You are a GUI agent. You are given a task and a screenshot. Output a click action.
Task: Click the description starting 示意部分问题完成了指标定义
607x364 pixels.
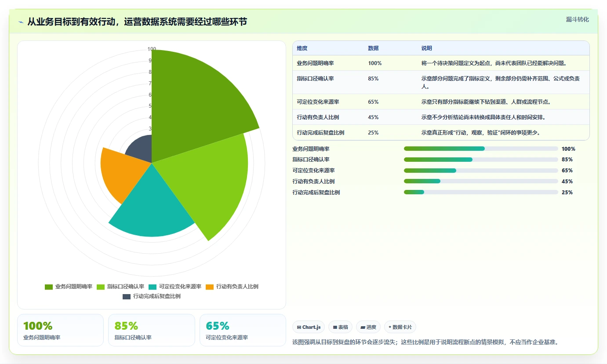[500, 83]
